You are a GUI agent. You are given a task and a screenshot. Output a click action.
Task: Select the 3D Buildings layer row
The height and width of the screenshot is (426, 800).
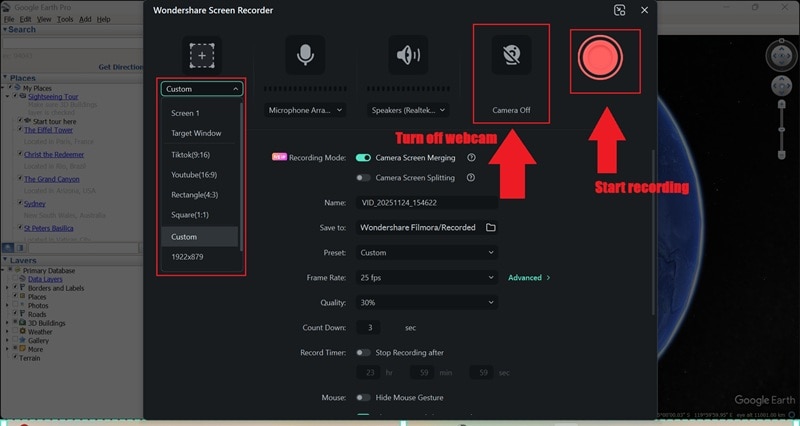point(46,323)
